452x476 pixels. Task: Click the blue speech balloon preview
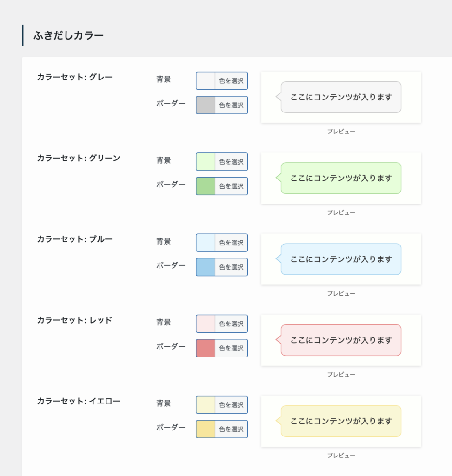[x=341, y=259]
